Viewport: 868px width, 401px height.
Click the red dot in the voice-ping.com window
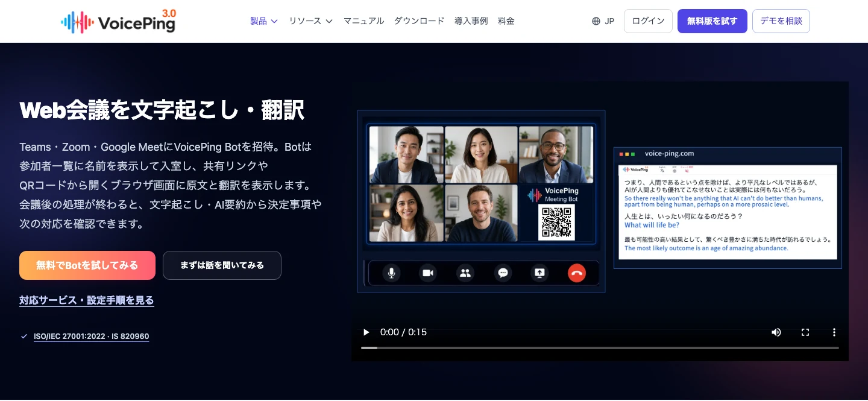click(621, 154)
